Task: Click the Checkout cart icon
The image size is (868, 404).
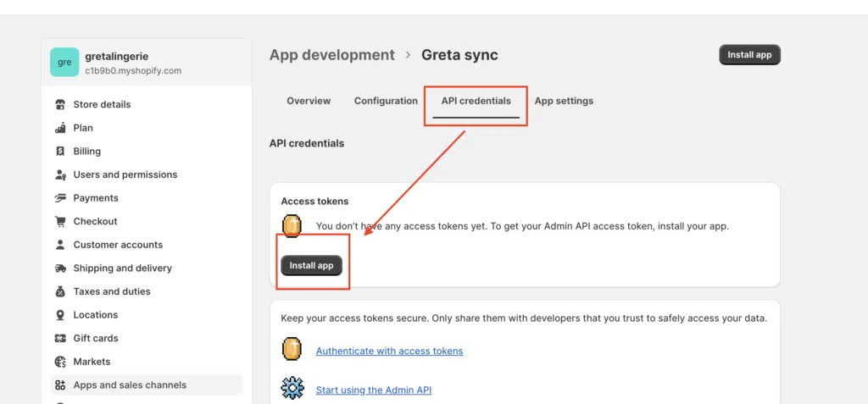Action: [x=60, y=221]
